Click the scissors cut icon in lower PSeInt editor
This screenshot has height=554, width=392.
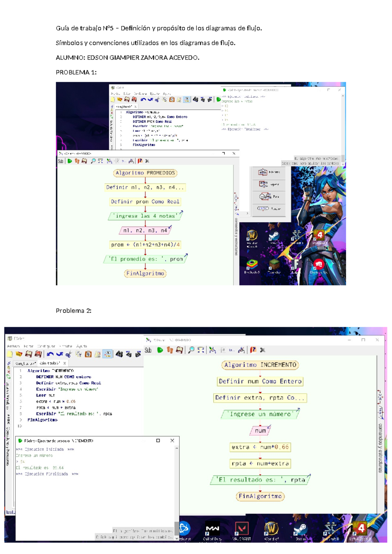coord(68,354)
